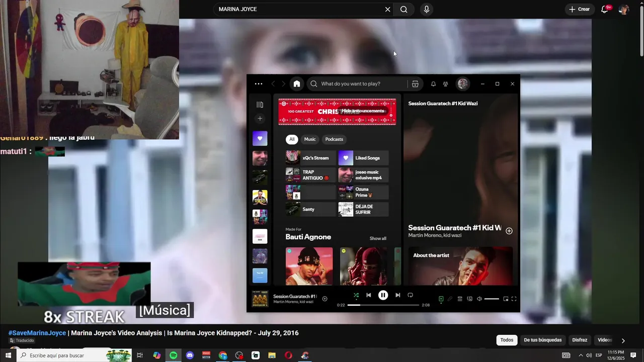Screen dimensions: 644x362
Task: Select the De tus búsquedas chip
Action: (543, 340)
